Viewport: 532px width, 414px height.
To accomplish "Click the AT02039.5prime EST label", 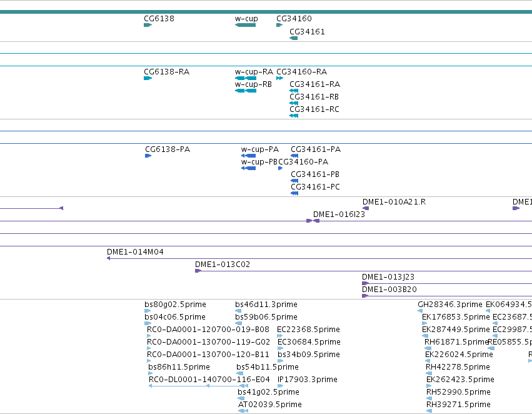I will pyautogui.click(x=270, y=405).
